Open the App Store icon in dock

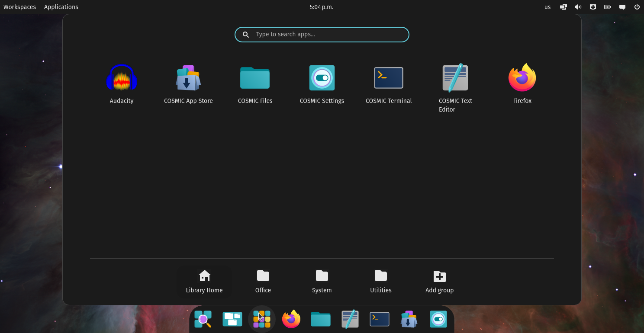409,319
